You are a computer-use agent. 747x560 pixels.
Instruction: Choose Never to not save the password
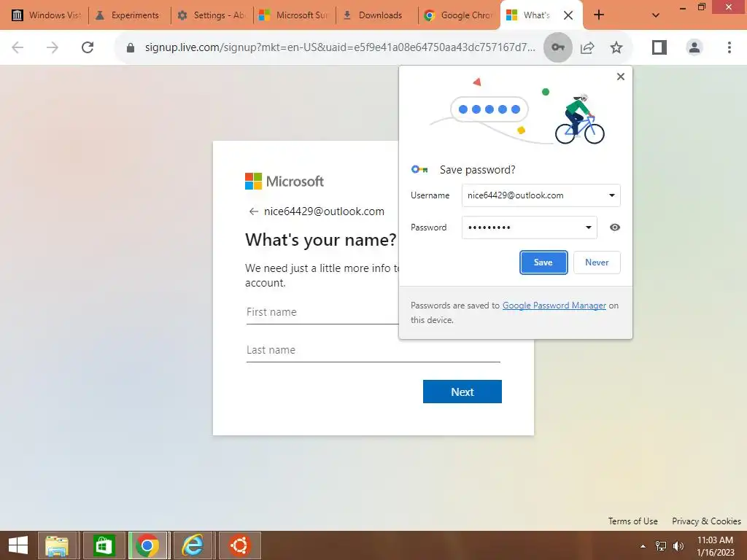tap(597, 262)
